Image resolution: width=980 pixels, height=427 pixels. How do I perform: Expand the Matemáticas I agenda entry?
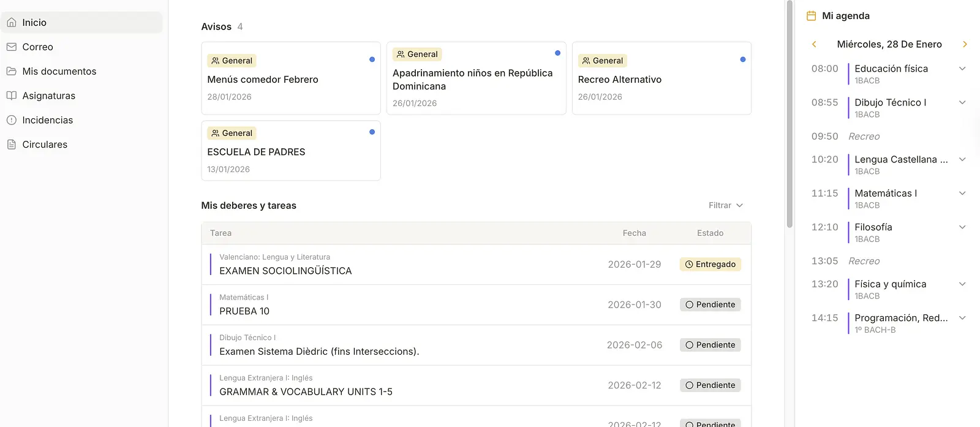tap(962, 194)
